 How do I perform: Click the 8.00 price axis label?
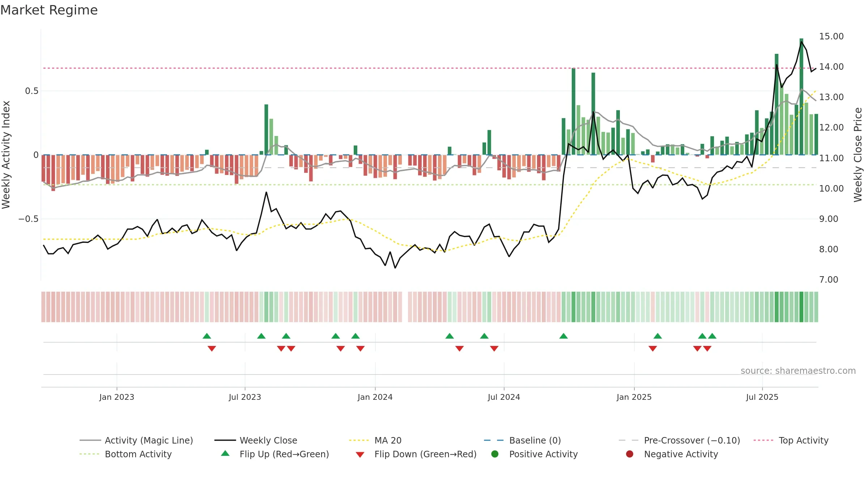coord(829,249)
